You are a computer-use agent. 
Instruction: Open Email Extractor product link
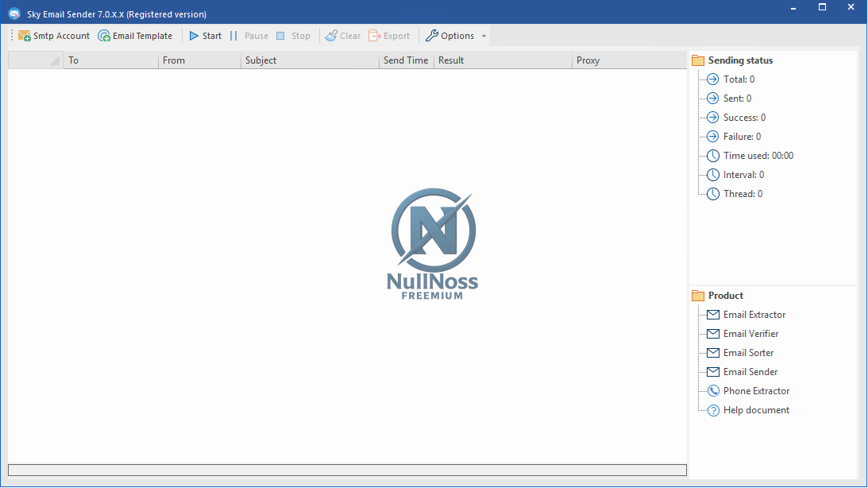754,315
